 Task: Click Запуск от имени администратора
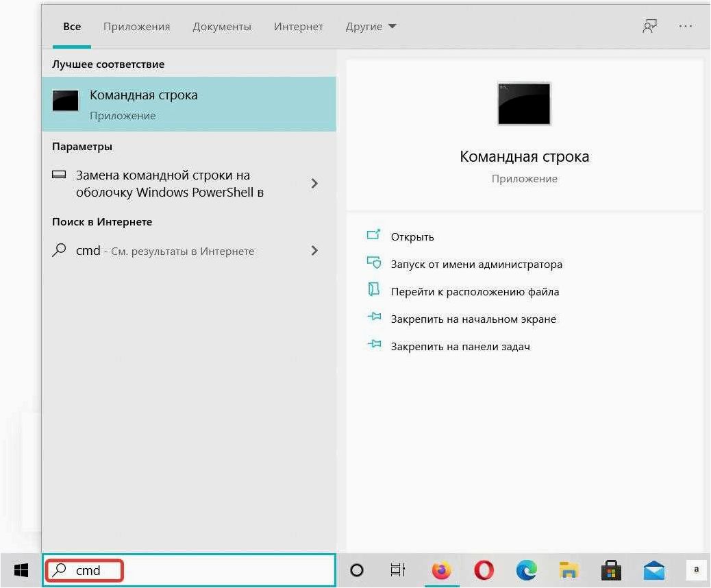pos(476,265)
